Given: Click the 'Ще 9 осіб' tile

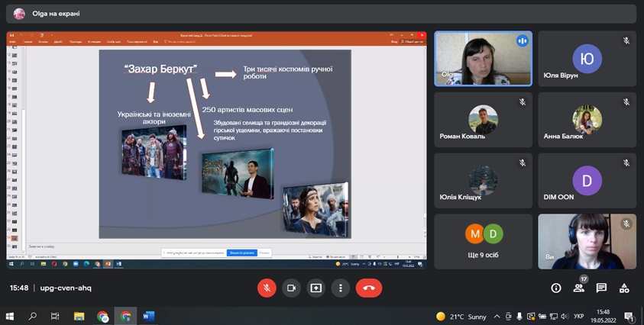Looking at the screenshot, I should coord(483,240).
